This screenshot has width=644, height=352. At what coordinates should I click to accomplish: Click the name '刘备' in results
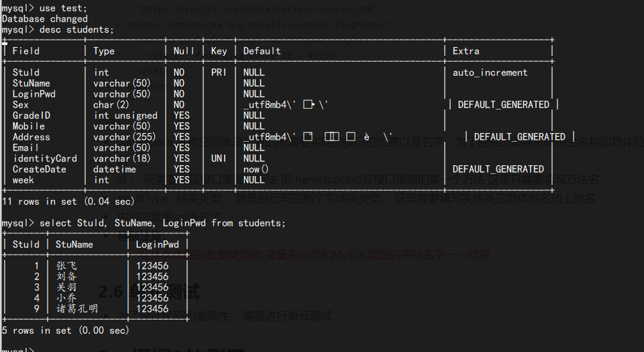(x=66, y=276)
